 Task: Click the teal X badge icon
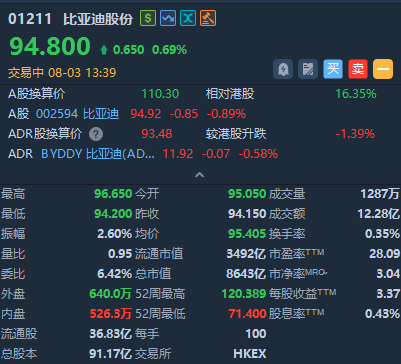188,18
